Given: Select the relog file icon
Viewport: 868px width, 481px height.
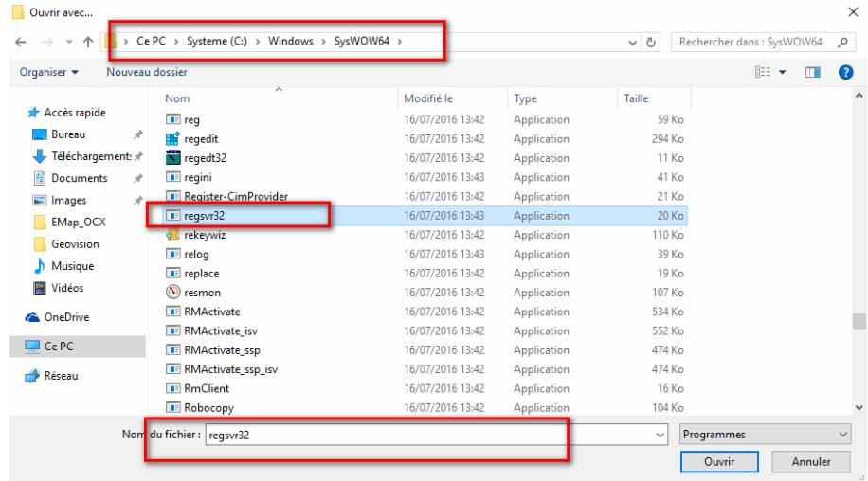Looking at the screenshot, I should point(173,254).
